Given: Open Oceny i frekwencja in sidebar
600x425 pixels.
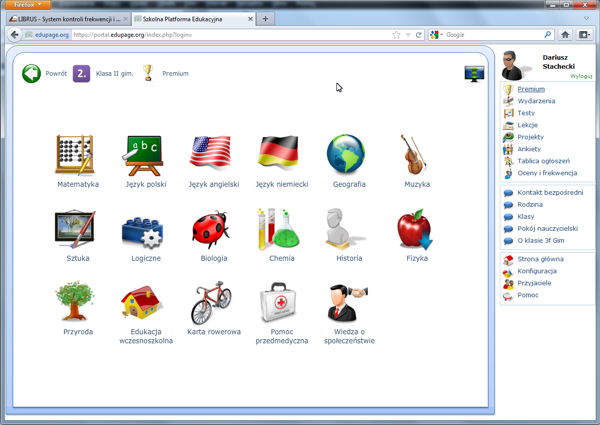Looking at the screenshot, I should pos(547,173).
